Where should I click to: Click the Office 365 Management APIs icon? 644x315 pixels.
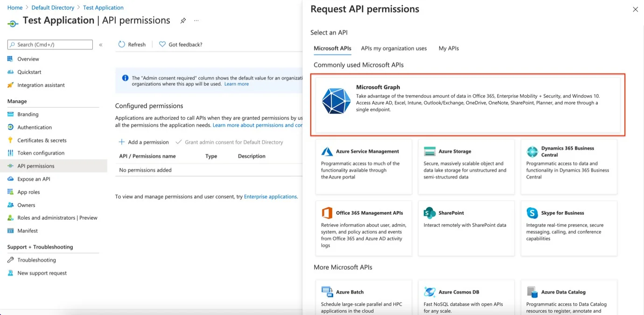coord(327,213)
